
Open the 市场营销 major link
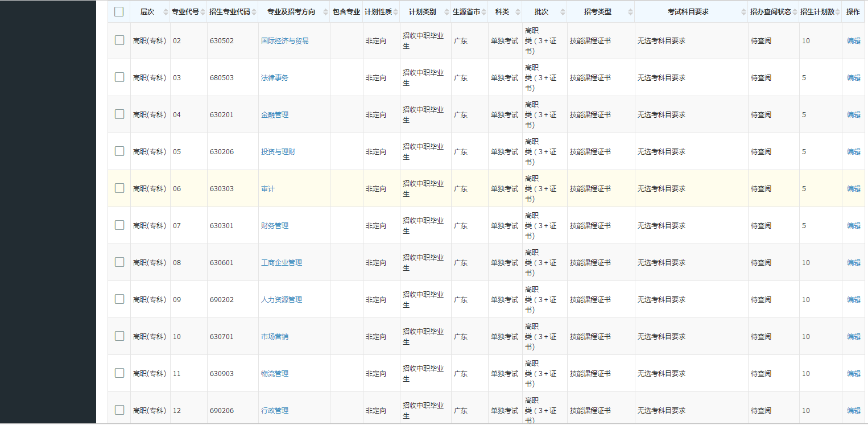click(x=275, y=337)
